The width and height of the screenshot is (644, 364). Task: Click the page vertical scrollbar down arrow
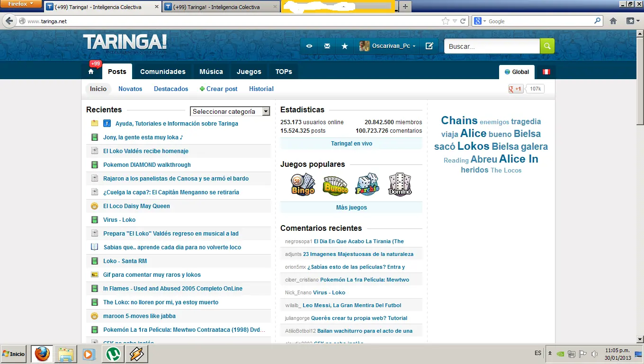640,339
